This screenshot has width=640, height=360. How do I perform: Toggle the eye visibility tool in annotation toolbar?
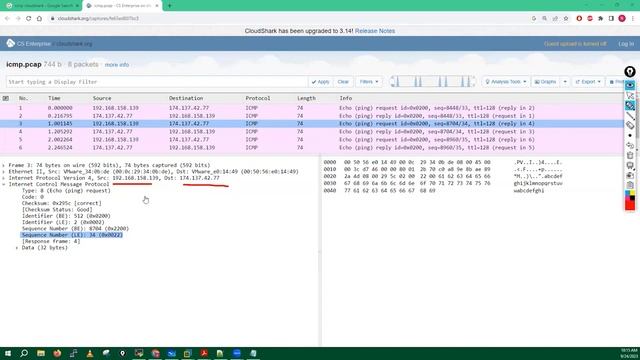(630, 85)
